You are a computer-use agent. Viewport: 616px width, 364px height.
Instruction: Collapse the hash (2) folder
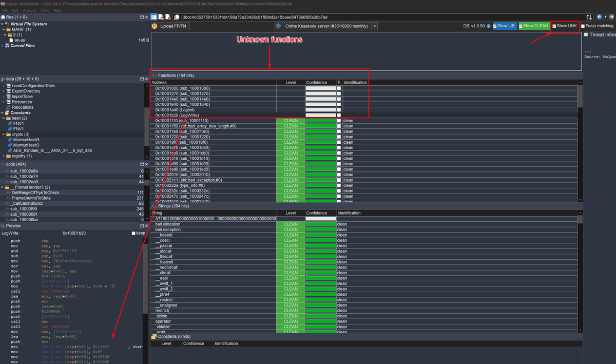point(3,118)
